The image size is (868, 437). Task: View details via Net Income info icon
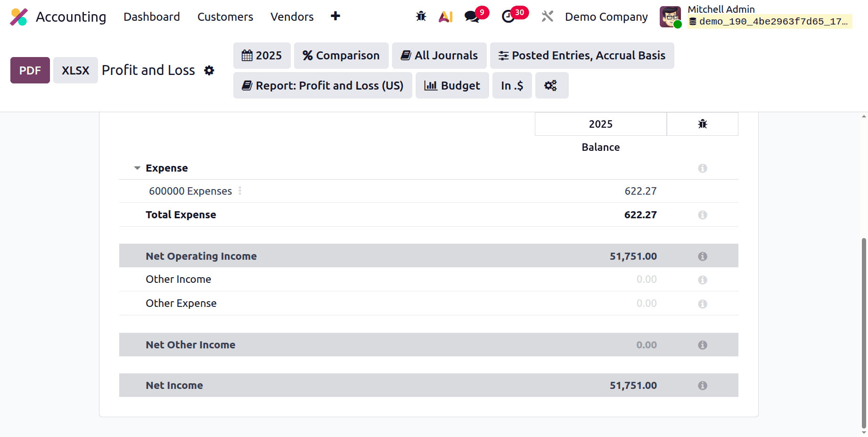point(703,385)
